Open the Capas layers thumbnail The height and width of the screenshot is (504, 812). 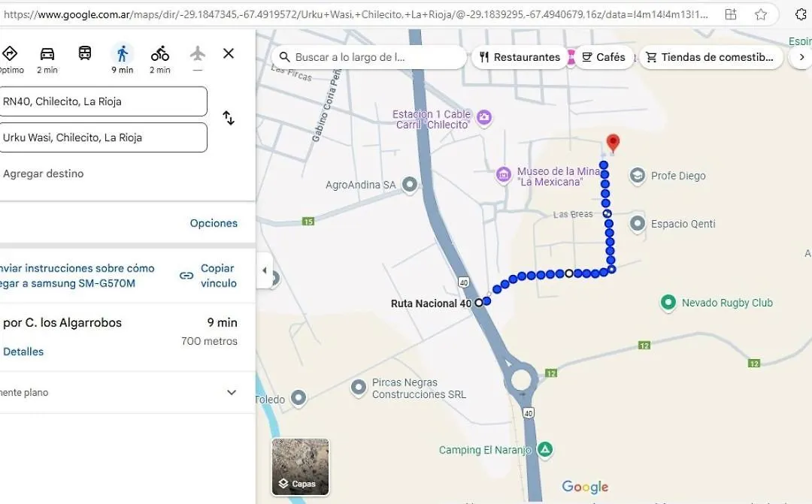[300, 466]
